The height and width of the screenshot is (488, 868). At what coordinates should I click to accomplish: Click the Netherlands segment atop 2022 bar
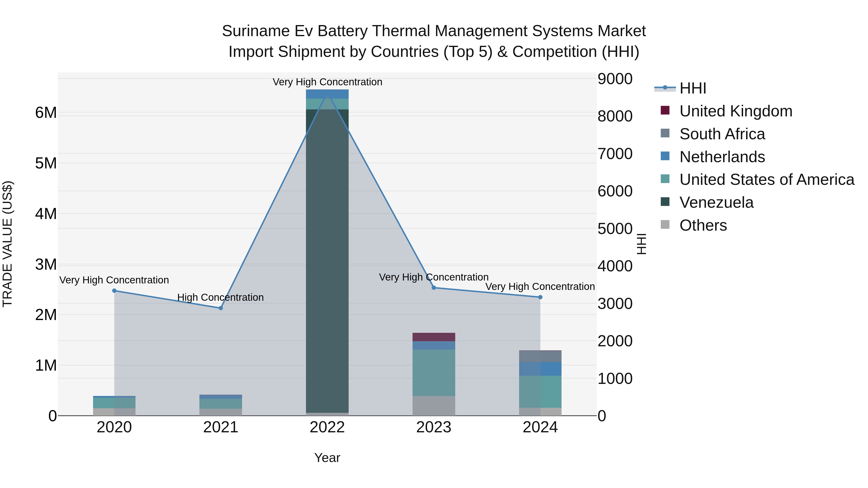click(327, 94)
